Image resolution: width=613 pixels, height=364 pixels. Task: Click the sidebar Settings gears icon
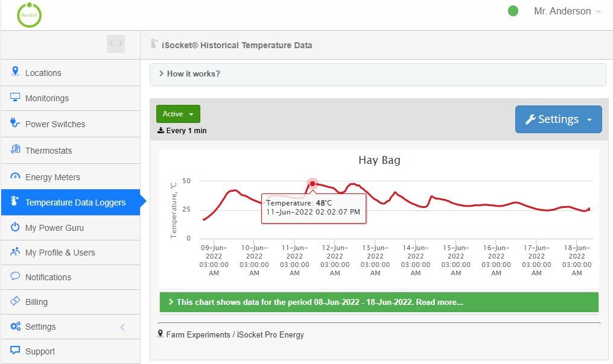(15, 325)
